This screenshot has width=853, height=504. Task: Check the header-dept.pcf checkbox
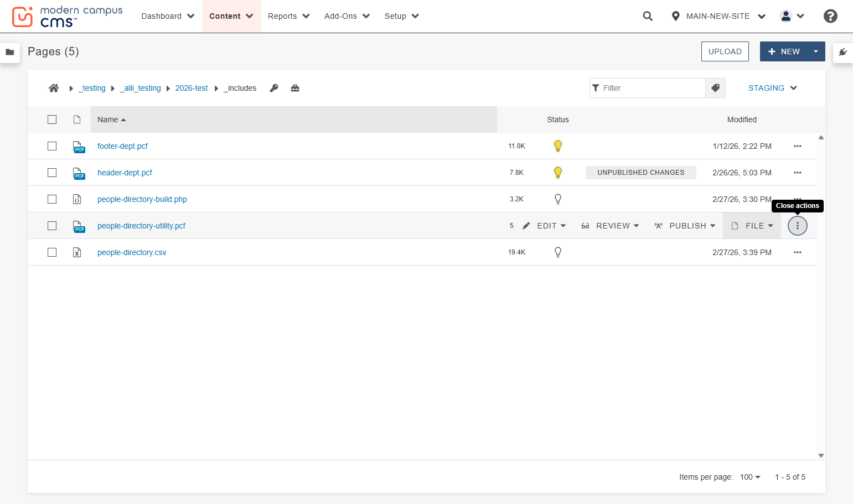52,173
